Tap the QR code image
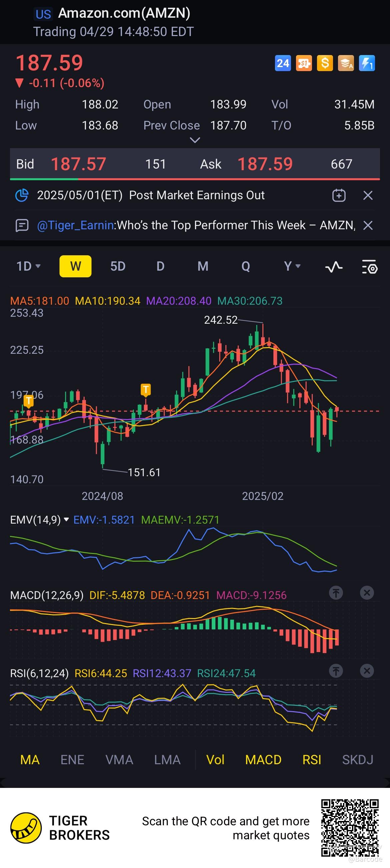Screen dimensions: 390x868 [x=350, y=828]
